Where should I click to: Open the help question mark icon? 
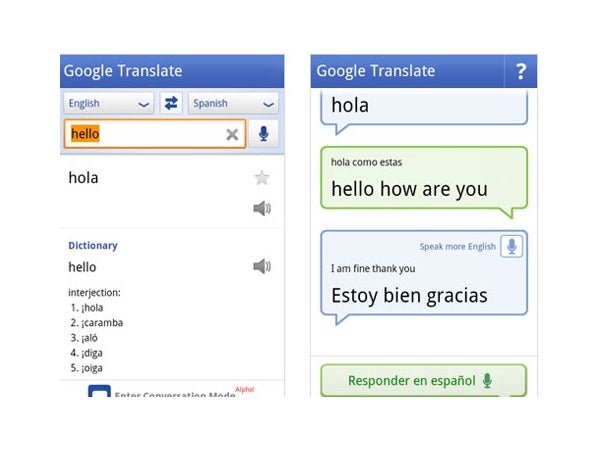click(520, 71)
